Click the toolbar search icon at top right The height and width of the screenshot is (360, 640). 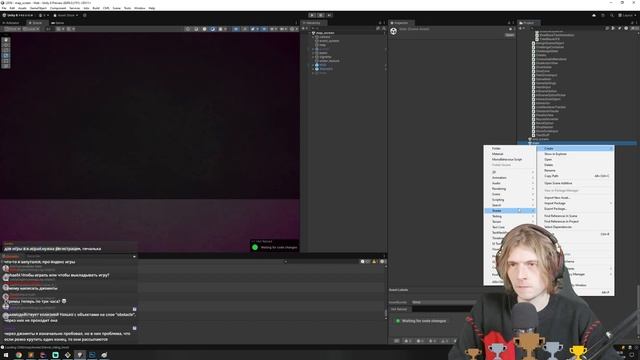point(611,16)
